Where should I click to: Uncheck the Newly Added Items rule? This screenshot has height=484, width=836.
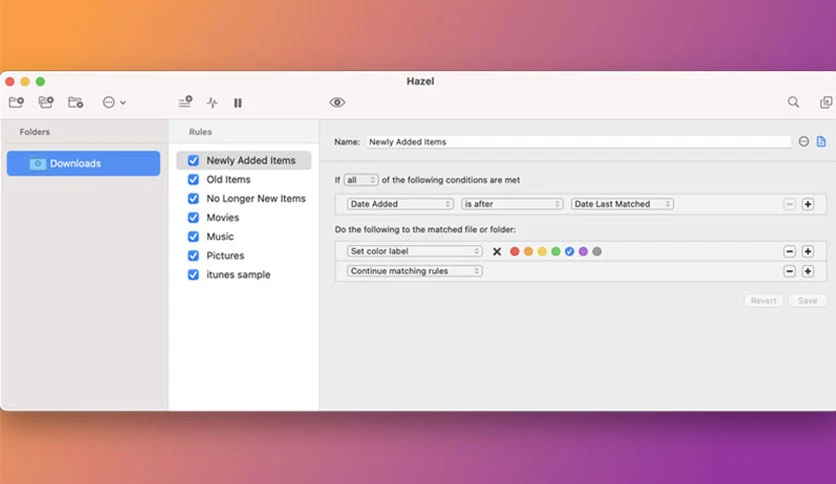193,160
